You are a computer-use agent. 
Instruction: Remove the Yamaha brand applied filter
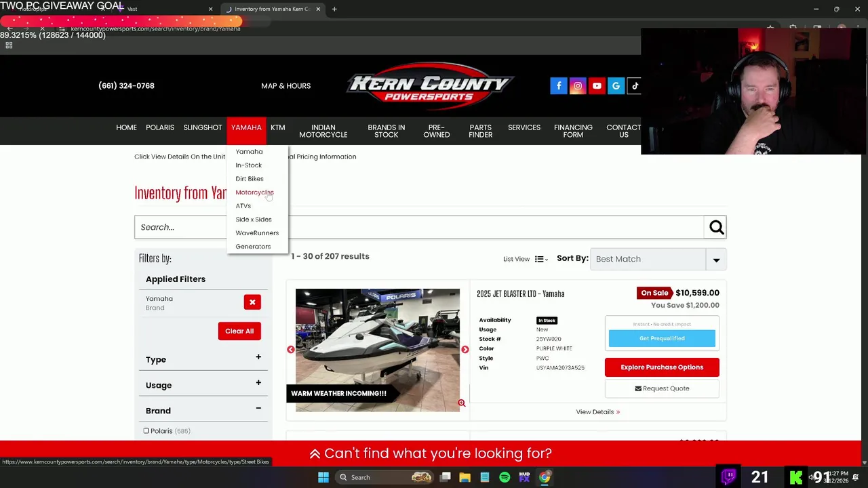(x=252, y=302)
